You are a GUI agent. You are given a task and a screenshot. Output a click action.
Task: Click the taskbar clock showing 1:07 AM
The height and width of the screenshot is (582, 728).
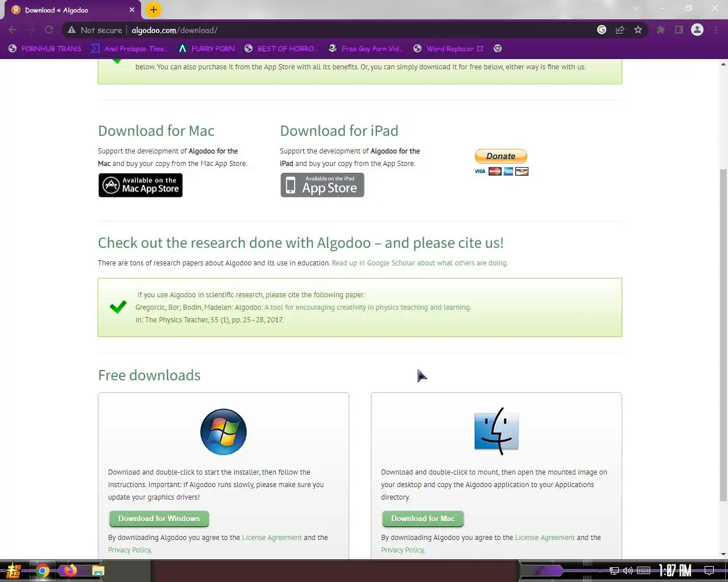(675, 571)
